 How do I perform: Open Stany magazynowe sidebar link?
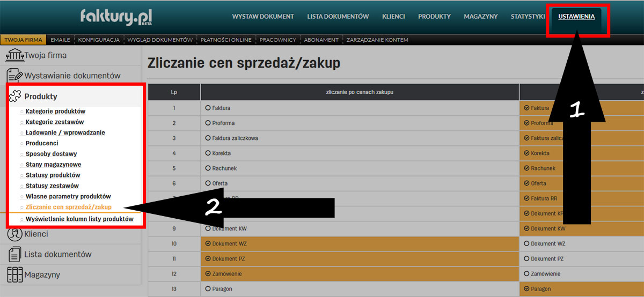(x=54, y=165)
